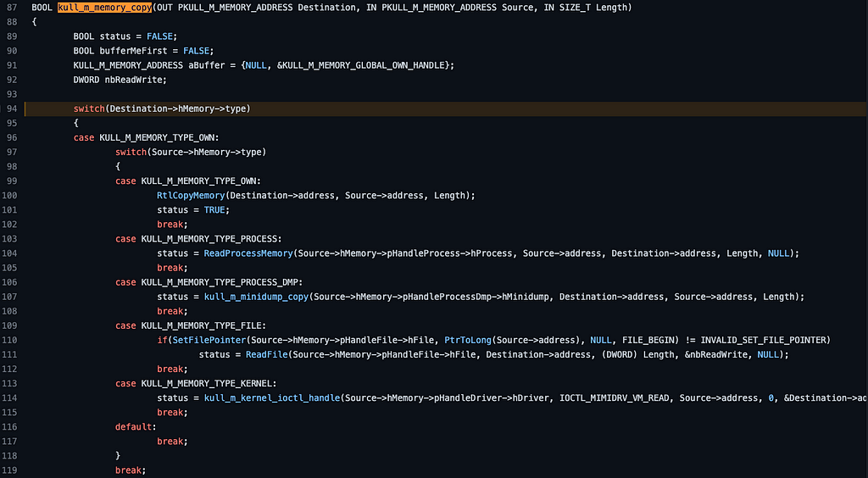Image resolution: width=868 pixels, height=478 pixels.
Task: Select line number 107 in the gutter
Action: (9, 297)
